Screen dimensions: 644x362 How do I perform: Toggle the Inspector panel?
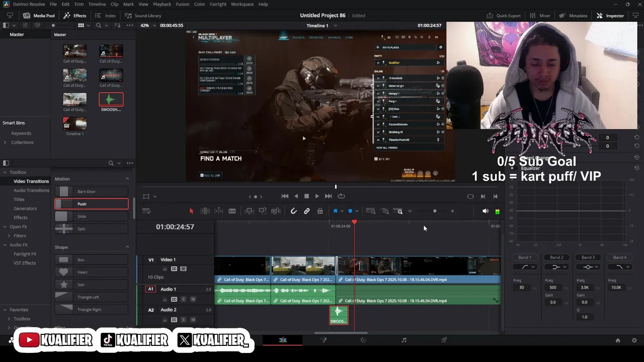coord(610,16)
